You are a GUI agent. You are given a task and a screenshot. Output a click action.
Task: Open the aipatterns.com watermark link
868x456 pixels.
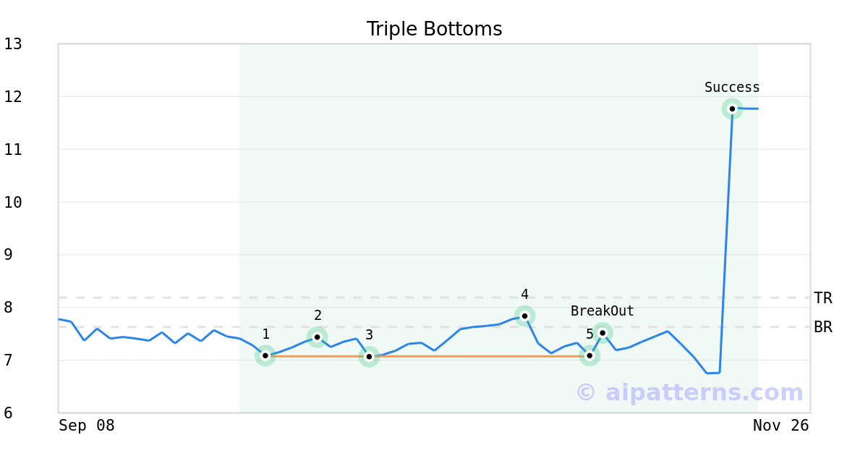[x=689, y=392]
